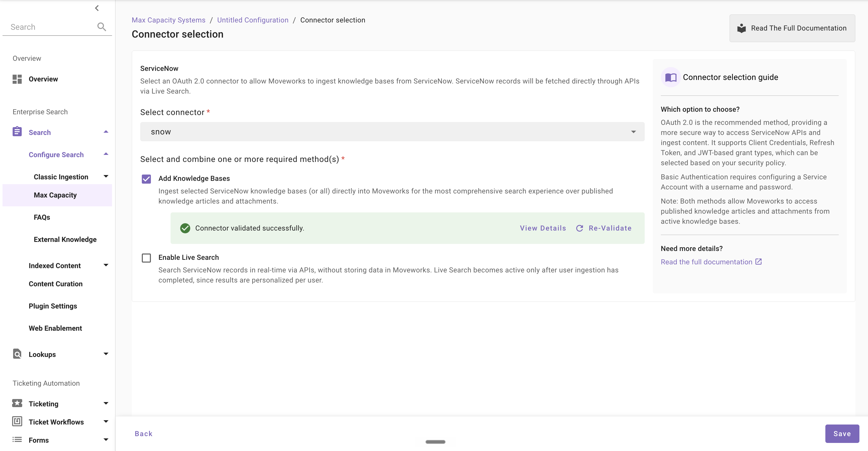Viewport: 868px width, 451px height.
Task: Click the Forms list icon
Action: tap(17, 440)
